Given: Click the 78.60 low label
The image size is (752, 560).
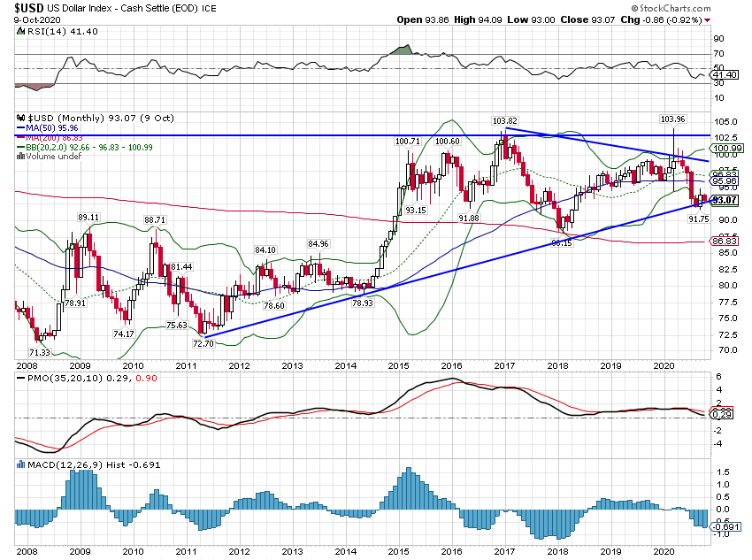Looking at the screenshot, I should 274,305.
